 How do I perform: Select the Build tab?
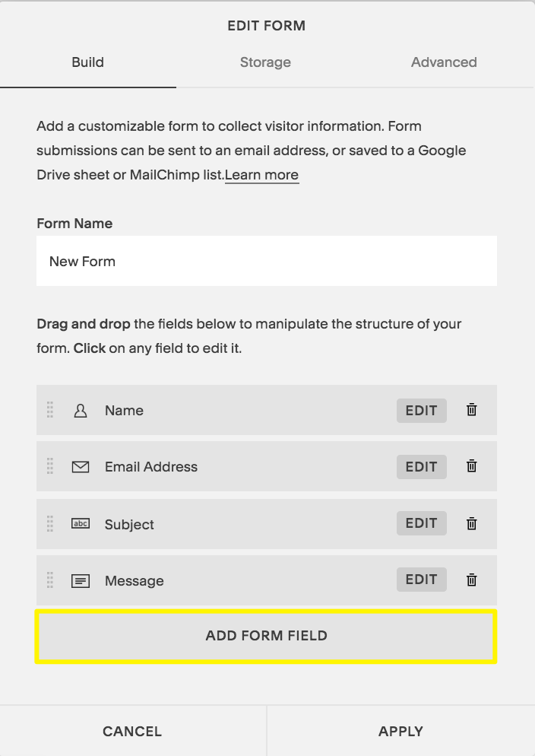click(x=88, y=62)
